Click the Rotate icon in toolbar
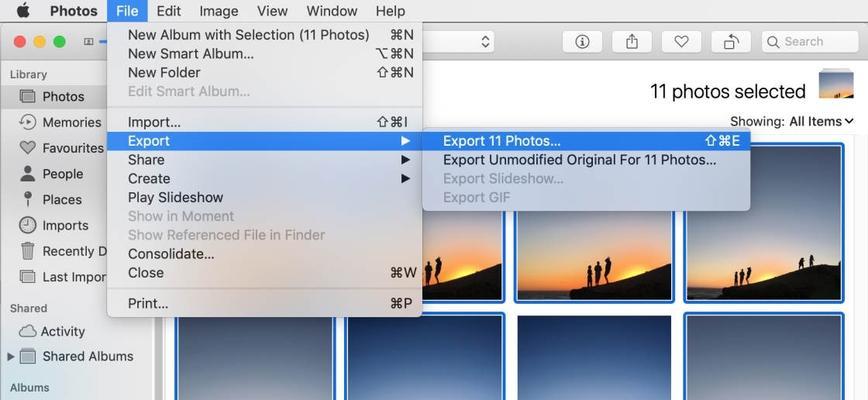Image resolution: width=868 pixels, height=400 pixels. click(x=731, y=41)
